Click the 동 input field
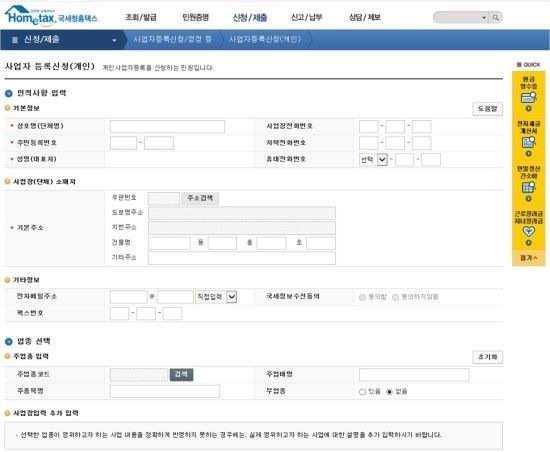The width and height of the screenshot is (550, 452). 222,243
